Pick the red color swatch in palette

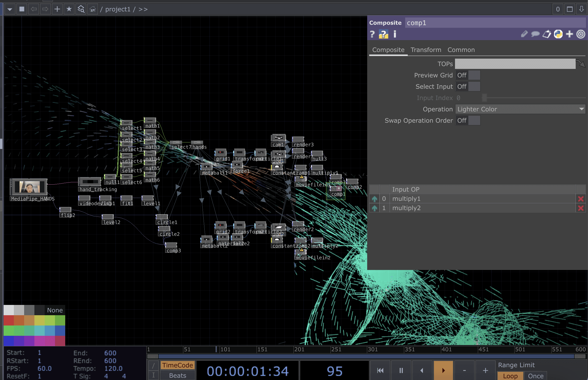(9, 320)
